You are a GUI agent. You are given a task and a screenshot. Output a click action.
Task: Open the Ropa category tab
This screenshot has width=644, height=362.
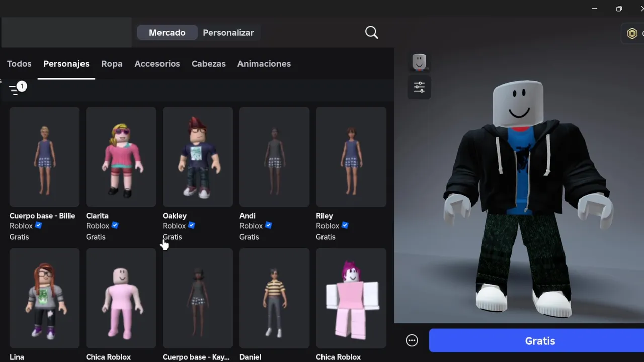[x=112, y=64]
